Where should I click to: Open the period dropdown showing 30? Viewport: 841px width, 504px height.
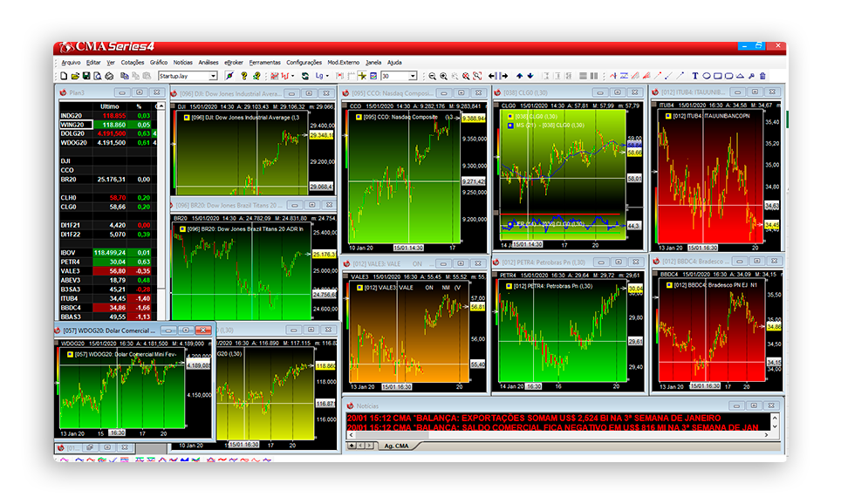413,76
